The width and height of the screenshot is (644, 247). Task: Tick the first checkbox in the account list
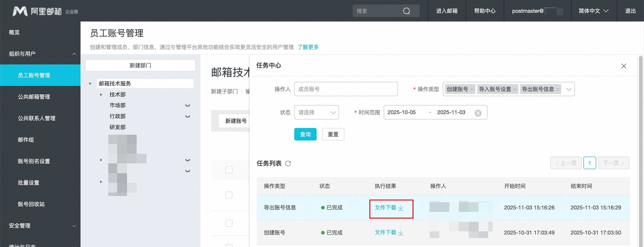[229, 170]
